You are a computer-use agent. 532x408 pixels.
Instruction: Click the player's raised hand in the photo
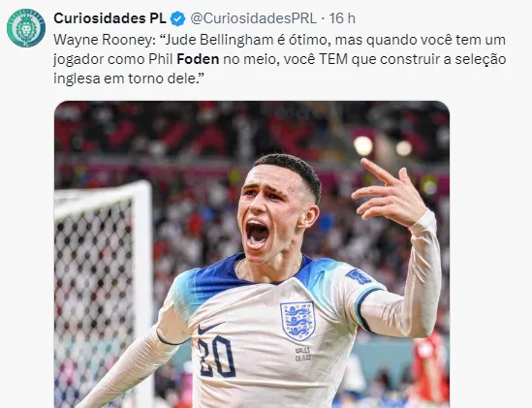[x=389, y=194]
